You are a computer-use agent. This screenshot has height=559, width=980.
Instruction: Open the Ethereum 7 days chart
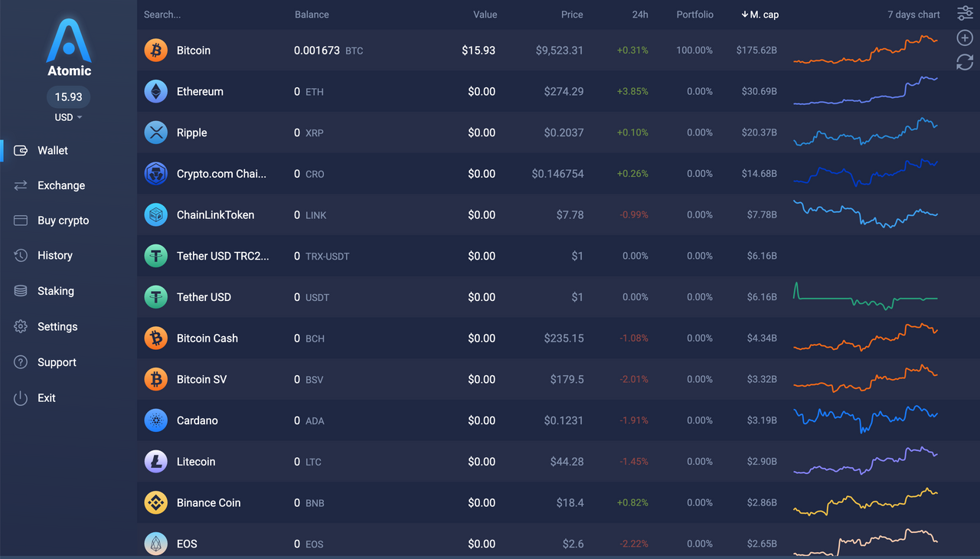tap(865, 90)
